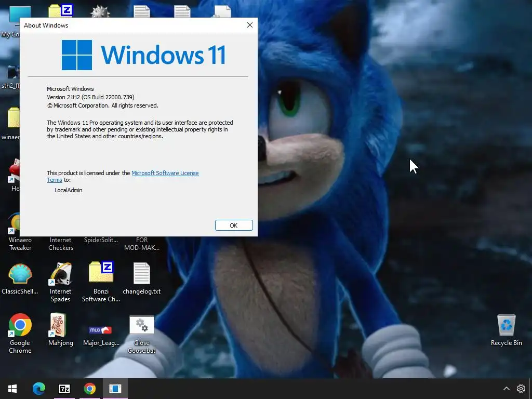Select the FOR MOD-MAK... label
Image resolution: width=532 pixels, height=399 pixels.
tap(141, 244)
